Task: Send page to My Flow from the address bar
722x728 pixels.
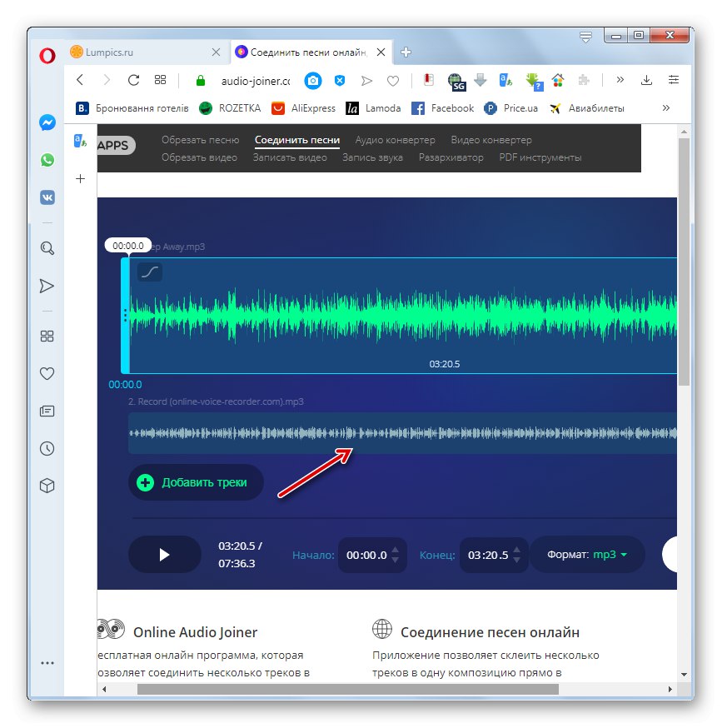Action: pos(366,81)
